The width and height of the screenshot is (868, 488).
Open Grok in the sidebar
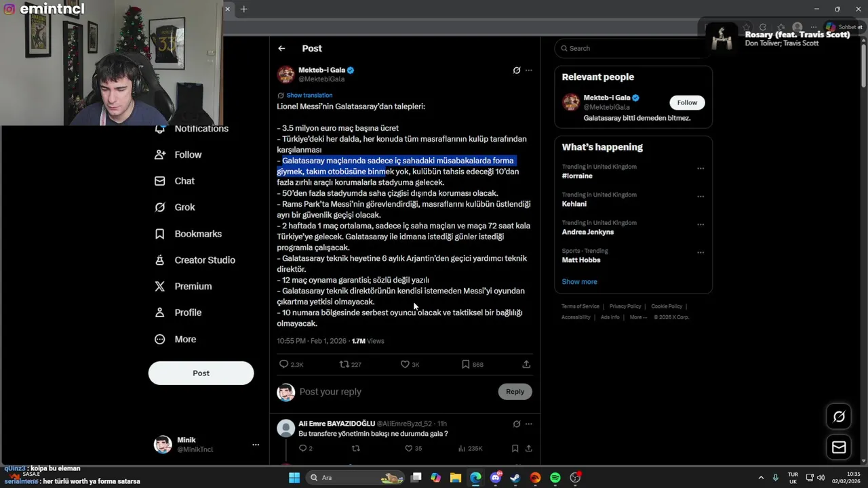(x=175, y=207)
